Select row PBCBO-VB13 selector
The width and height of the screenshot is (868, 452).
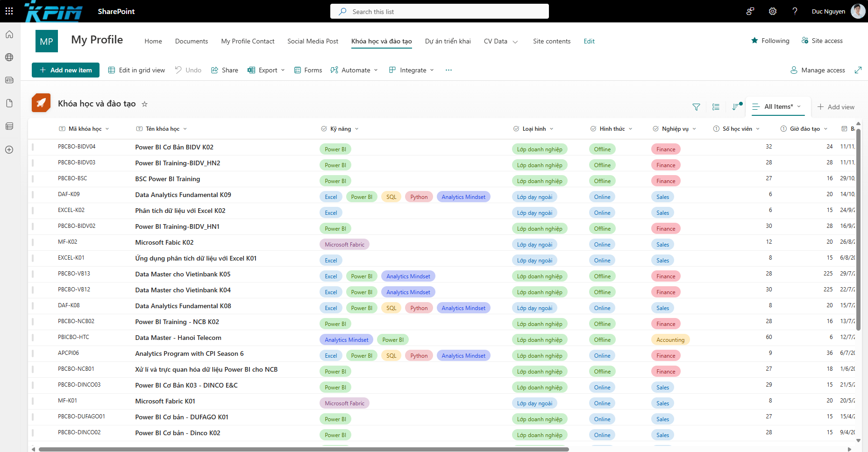pyautogui.click(x=33, y=274)
